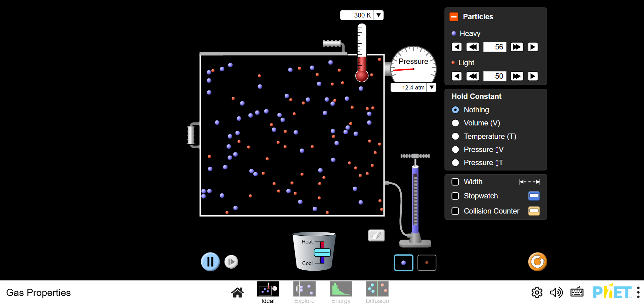
Task: Mute the simulation sound
Action: pyautogui.click(x=556, y=292)
